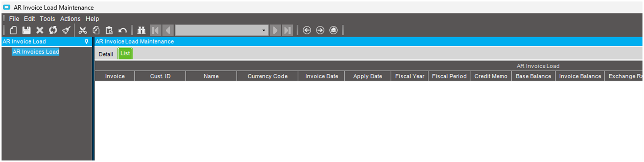This screenshot has width=644, height=162.
Task: Click the New document toolbar icon
Action: [13, 30]
